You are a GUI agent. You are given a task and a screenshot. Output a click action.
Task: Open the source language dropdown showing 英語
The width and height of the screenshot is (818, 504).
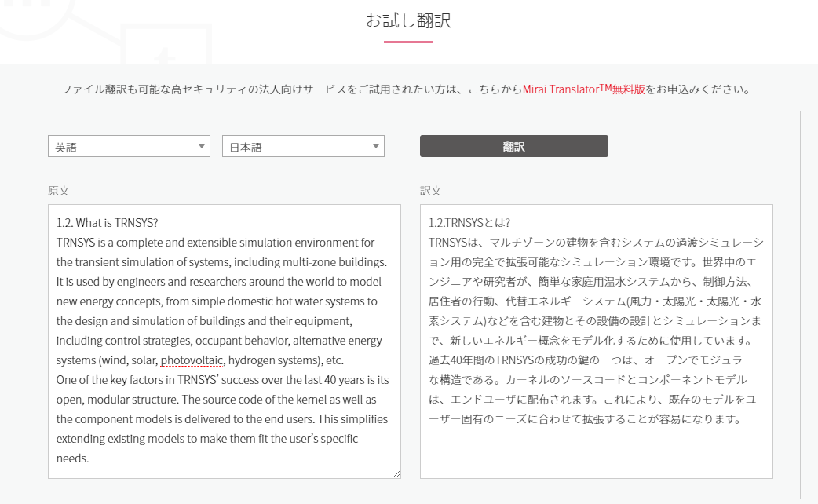pyautogui.click(x=129, y=147)
